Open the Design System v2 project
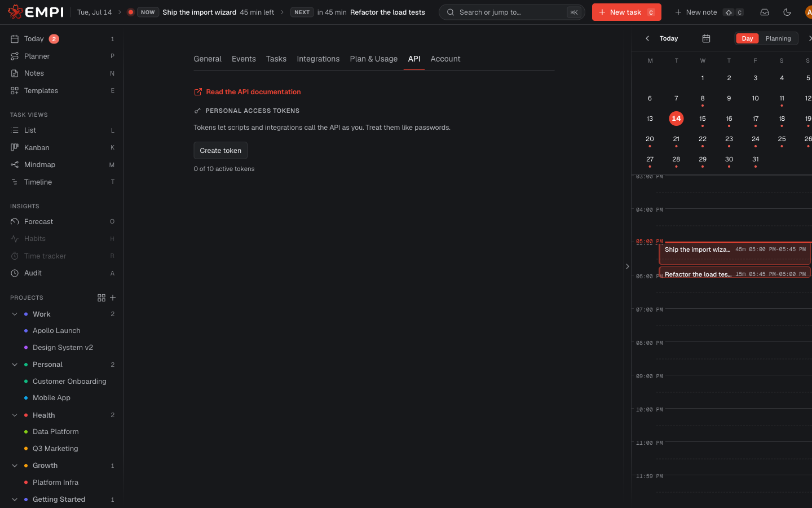 point(63,348)
